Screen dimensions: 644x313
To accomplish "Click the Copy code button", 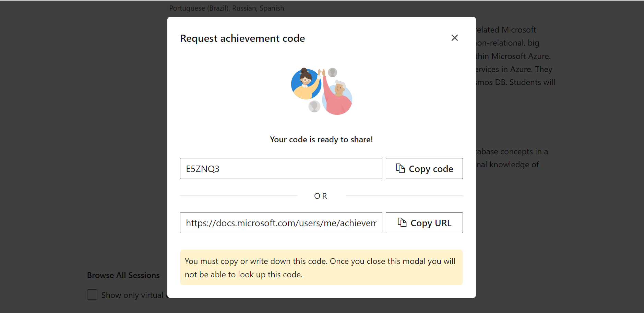I will [424, 169].
